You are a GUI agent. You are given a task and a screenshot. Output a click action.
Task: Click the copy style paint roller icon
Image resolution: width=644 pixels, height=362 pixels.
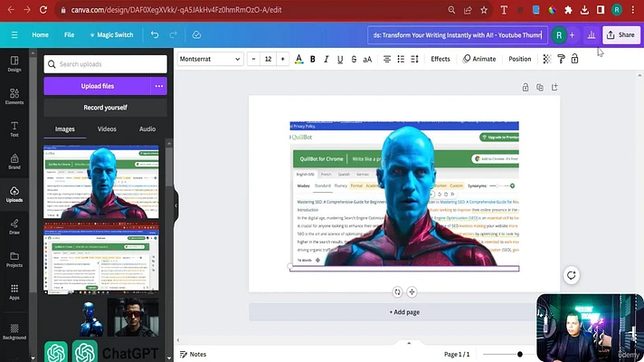tap(561, 59)
